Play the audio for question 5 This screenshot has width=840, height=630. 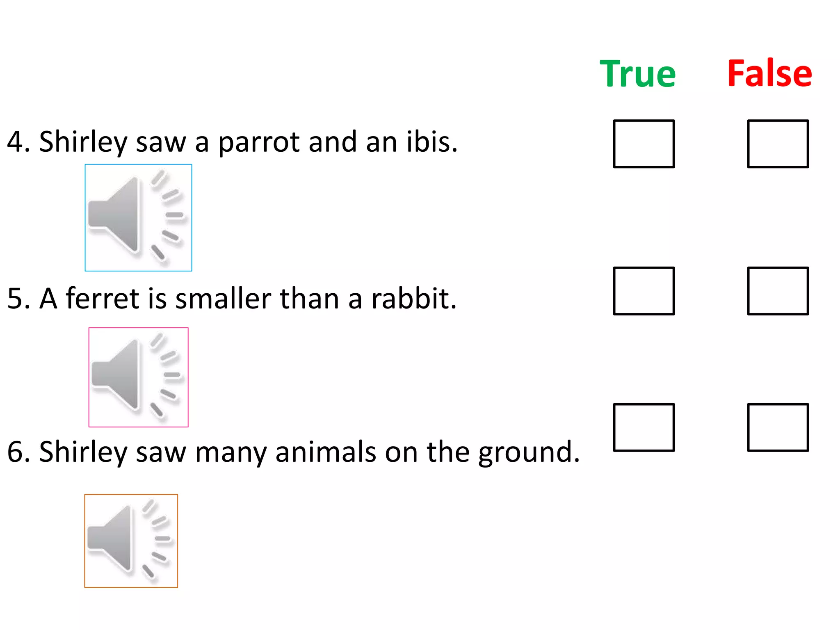pyautogui.click(x=138, y=377)
